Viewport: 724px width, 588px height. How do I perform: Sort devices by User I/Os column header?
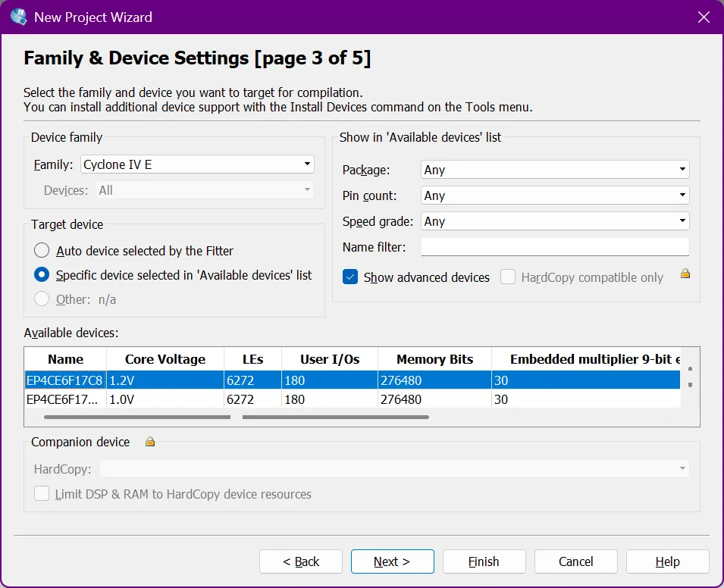[330, 359]
